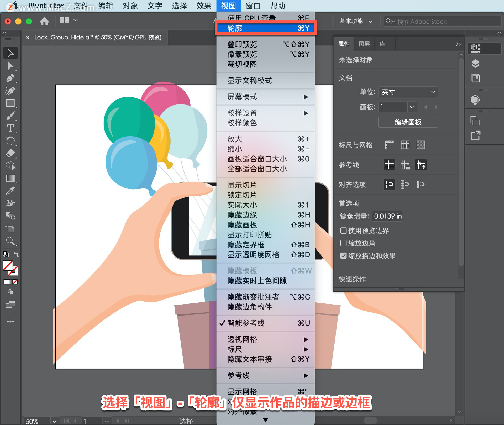
Task: Open the Layers panel icon on right sidebar
Action: [x=476, y=64]
